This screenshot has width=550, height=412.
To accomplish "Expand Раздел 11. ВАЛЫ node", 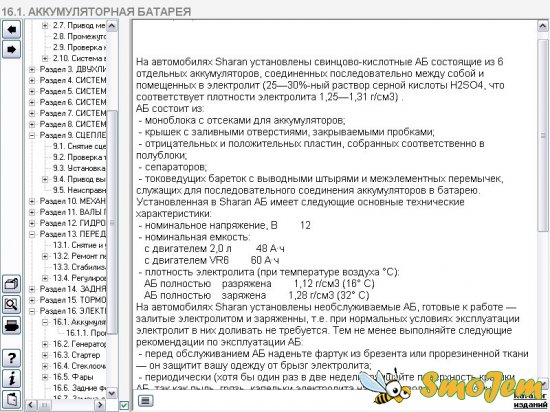I will click(x=32, y=212).
